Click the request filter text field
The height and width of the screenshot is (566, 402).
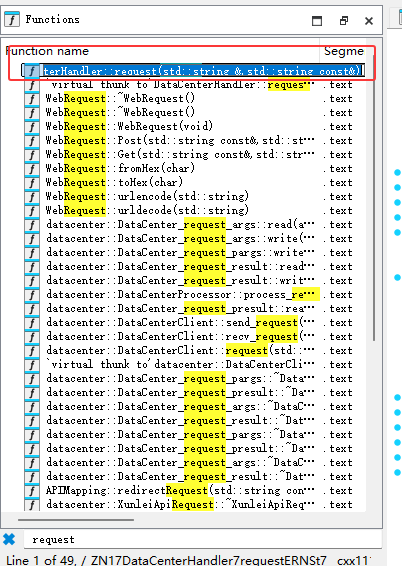point(202,540)
